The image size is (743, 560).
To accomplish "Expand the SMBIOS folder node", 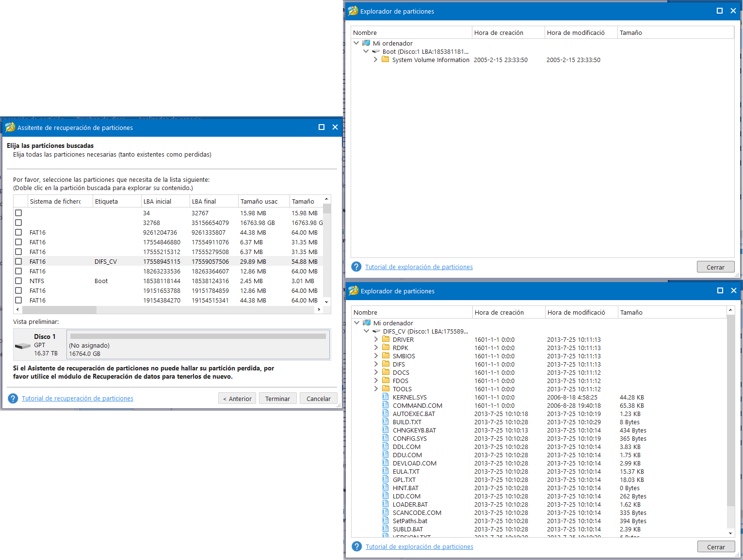I will pos(376,356).
